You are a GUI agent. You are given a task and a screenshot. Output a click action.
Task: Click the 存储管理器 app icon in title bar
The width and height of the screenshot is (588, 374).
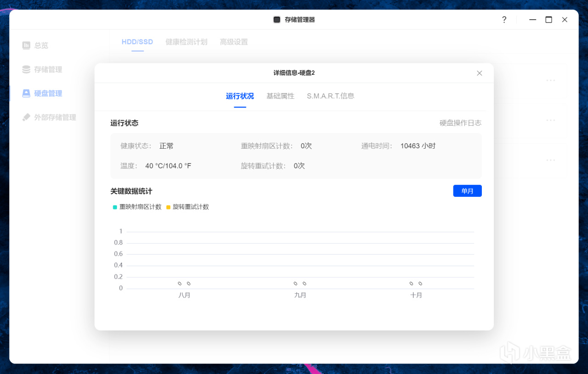[277, 20]
